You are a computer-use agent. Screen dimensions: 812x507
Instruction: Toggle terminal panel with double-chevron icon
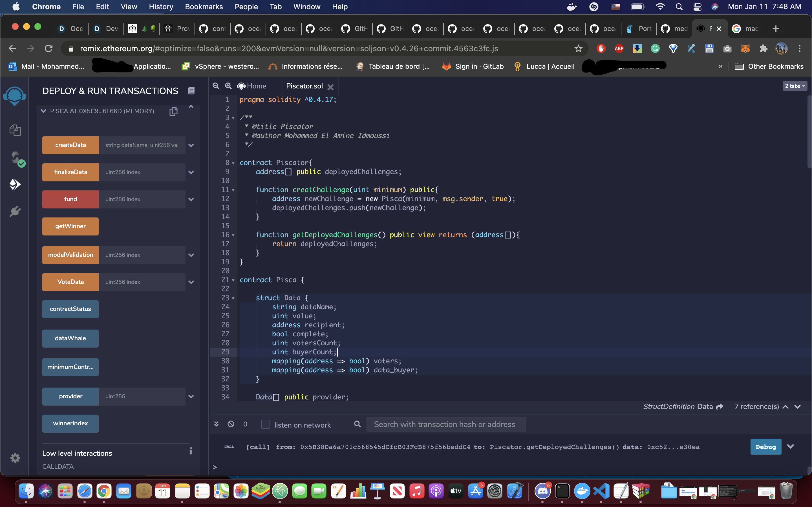coord(217,424)
